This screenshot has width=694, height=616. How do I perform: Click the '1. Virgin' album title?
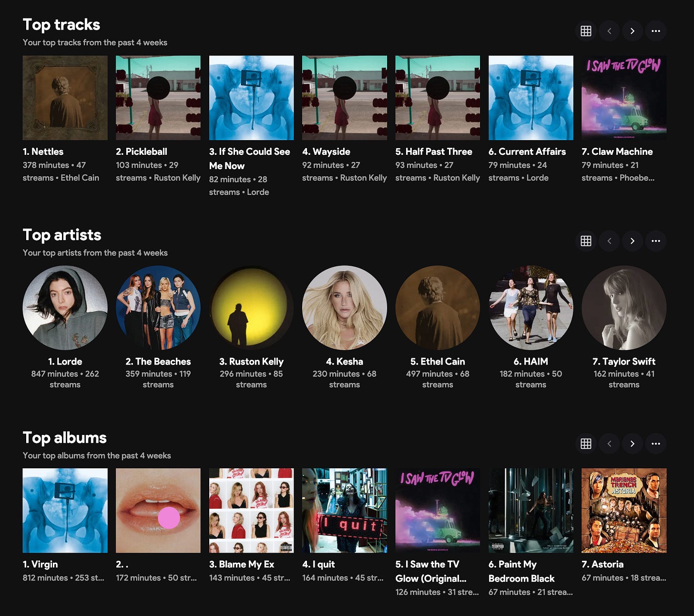[x=41, y=565]
